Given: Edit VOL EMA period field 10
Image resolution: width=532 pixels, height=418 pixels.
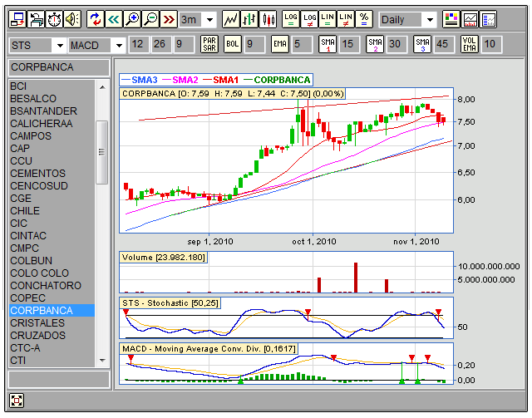Looking at the screenshot, I should tap(491, 44).
